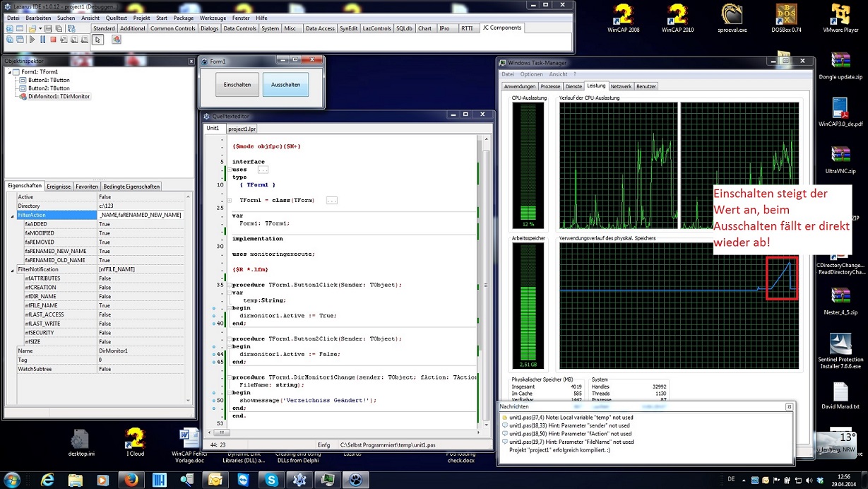The width and height of the screenshot is (868, 489).
Task: Select the arrow pointer selection tool
Action: (97, 40)
